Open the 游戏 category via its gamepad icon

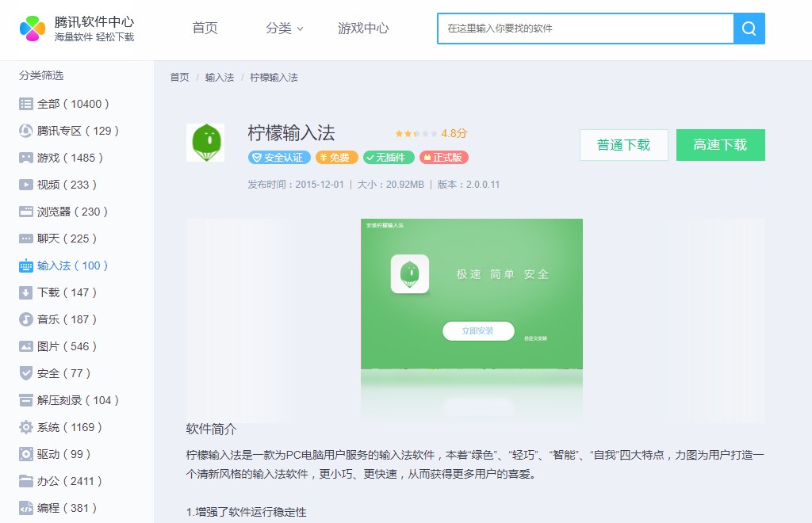click(25, 157)
